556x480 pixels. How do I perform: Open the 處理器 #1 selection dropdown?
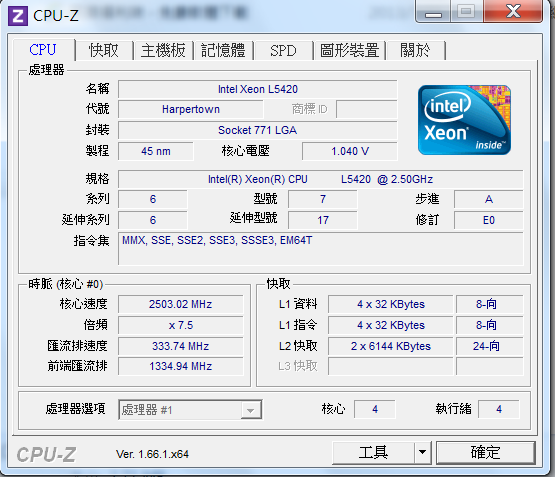click(x=190, y=410)
